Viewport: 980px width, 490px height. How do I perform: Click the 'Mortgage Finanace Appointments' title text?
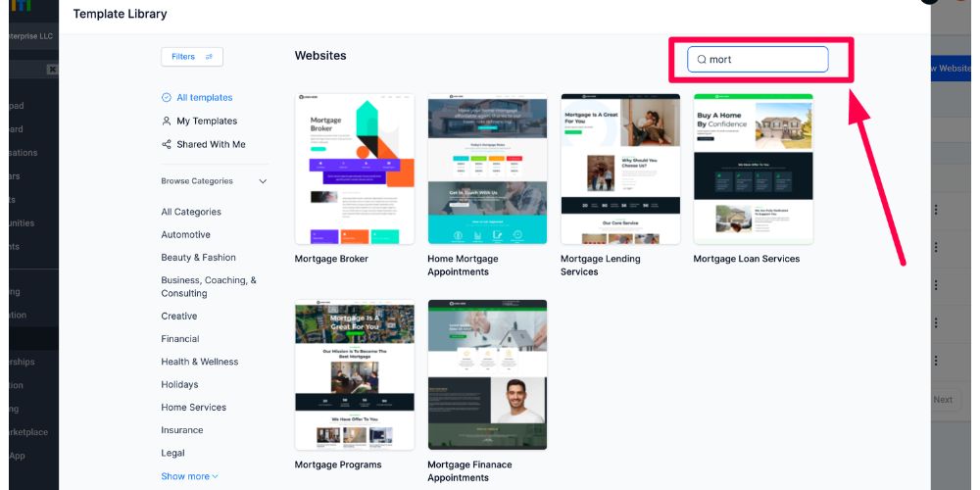coord(470,471)
